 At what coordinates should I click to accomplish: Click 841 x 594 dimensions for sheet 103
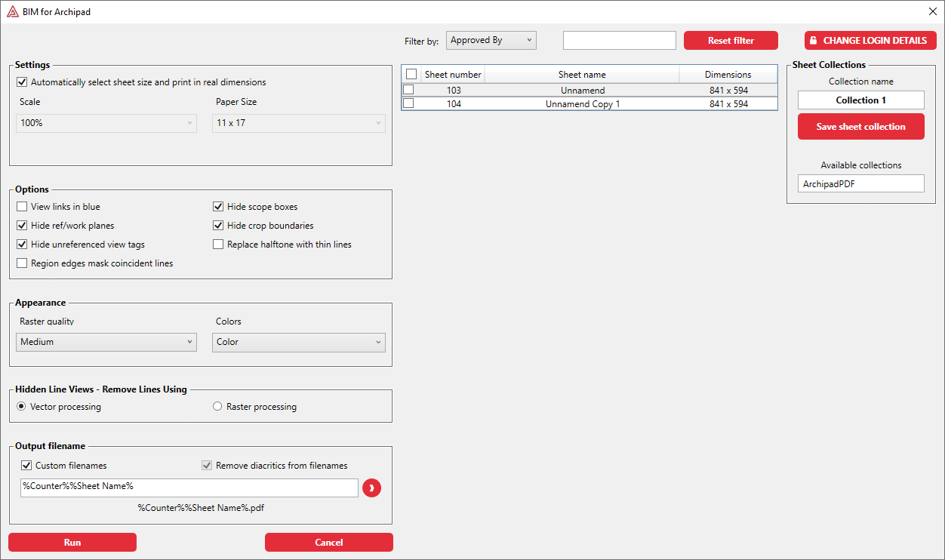click(x=729, y=91)
